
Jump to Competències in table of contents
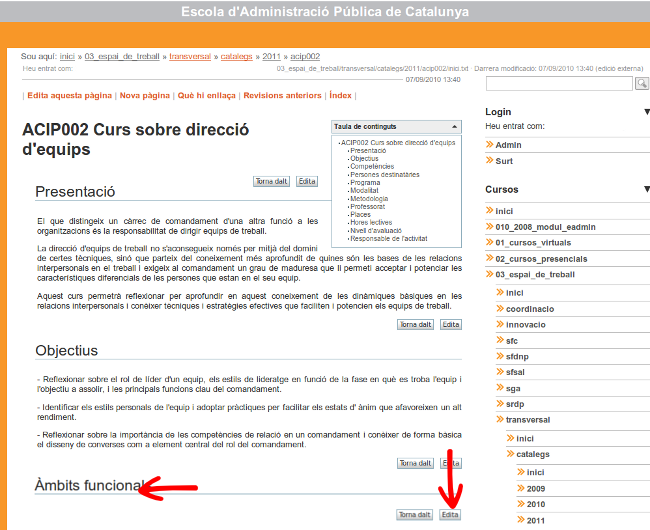click(372, 167)
